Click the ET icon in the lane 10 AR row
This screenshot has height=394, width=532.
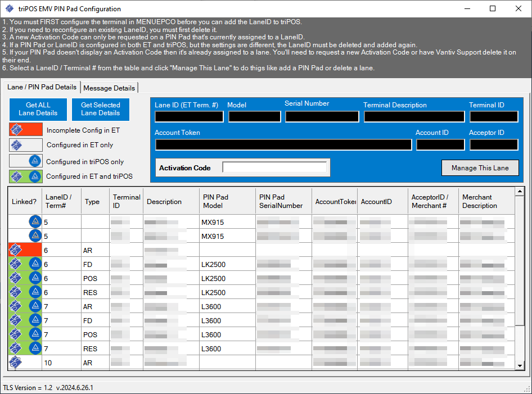[15, 363]
